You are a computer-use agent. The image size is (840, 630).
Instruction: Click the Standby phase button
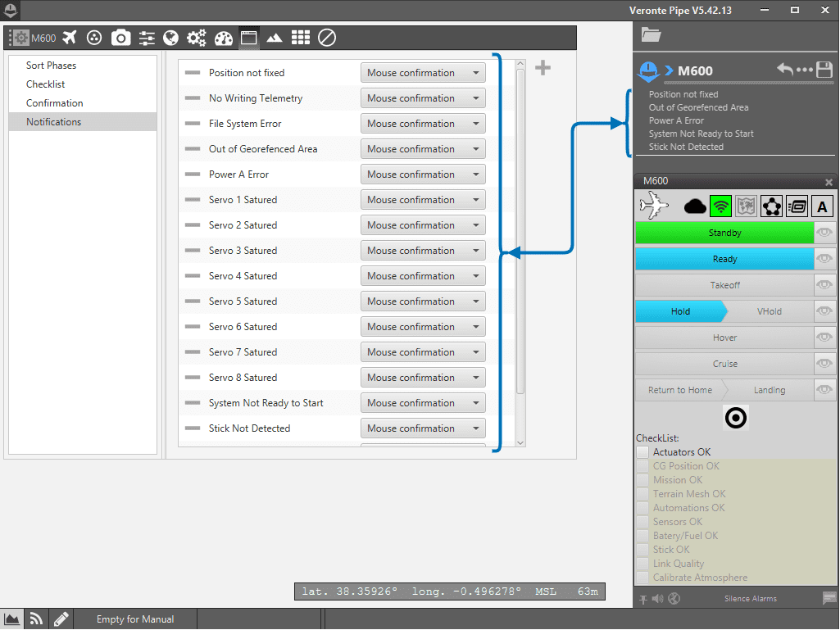(724, 233)
